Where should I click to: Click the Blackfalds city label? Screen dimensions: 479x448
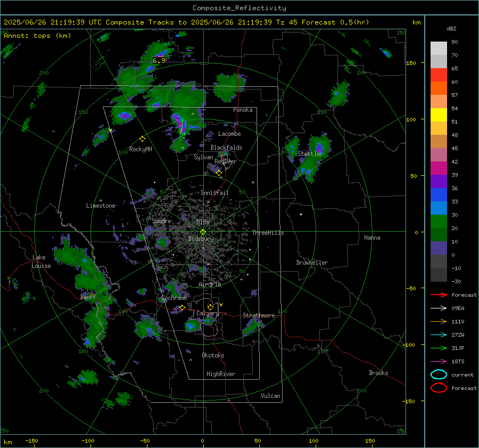click(x=226, y=148)
